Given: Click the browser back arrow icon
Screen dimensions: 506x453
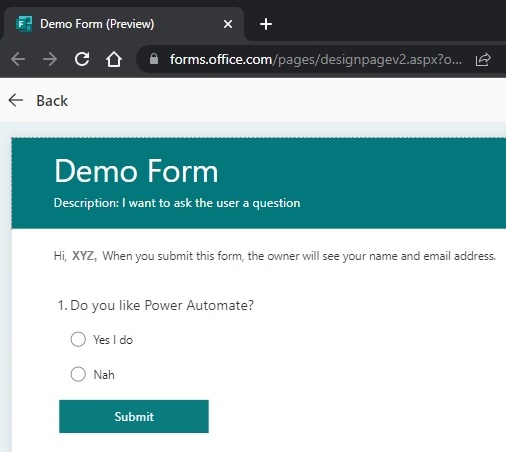Looking at the screenshot, I should coord(18,59).
